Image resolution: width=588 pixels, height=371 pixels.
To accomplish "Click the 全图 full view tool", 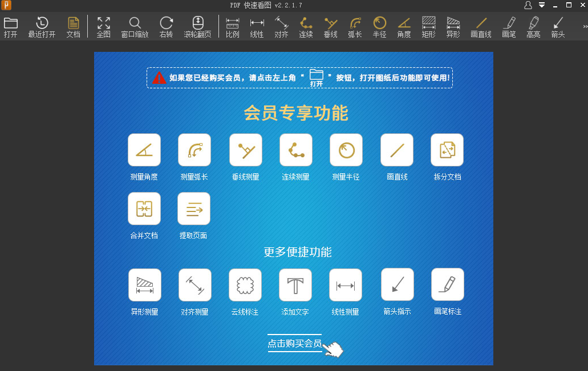I will click(104, 27).
